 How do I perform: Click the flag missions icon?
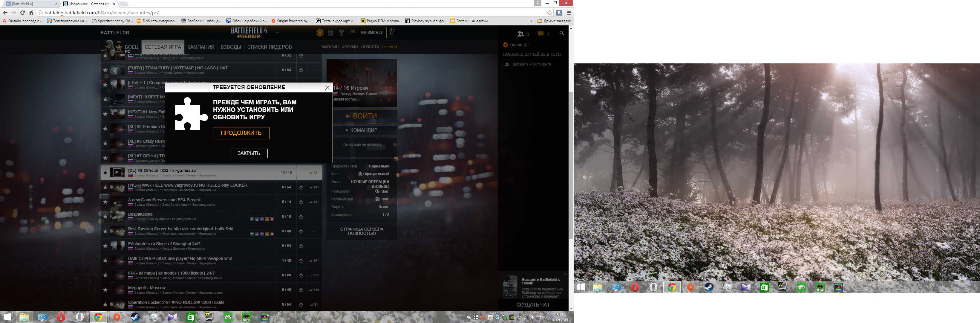[x=352, y=33]
